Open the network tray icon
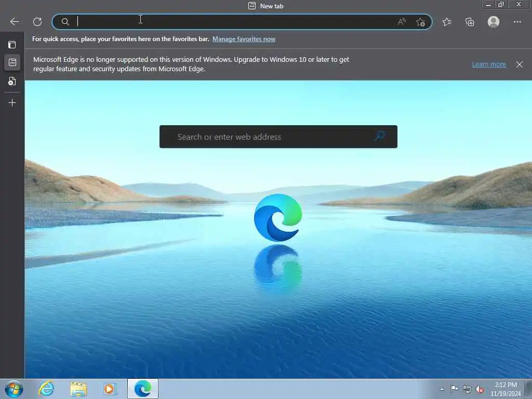 pyautogui.click(x=467, y=389)
